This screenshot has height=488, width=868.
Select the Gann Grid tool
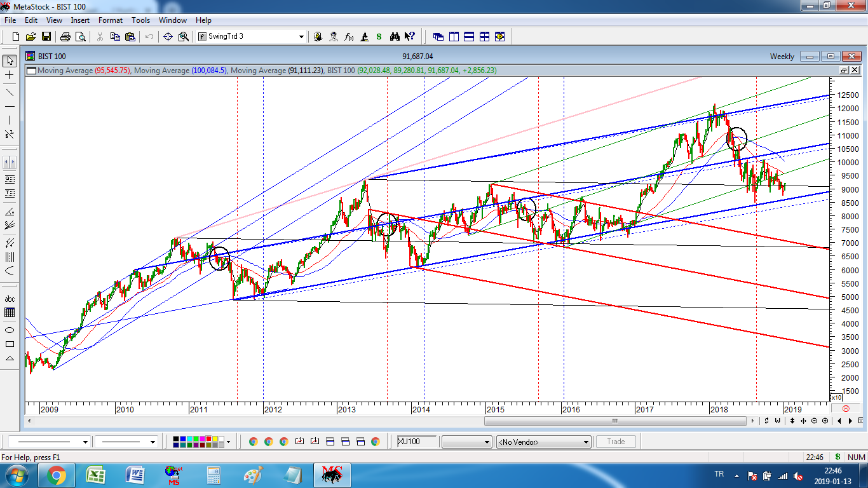[10, 313]
